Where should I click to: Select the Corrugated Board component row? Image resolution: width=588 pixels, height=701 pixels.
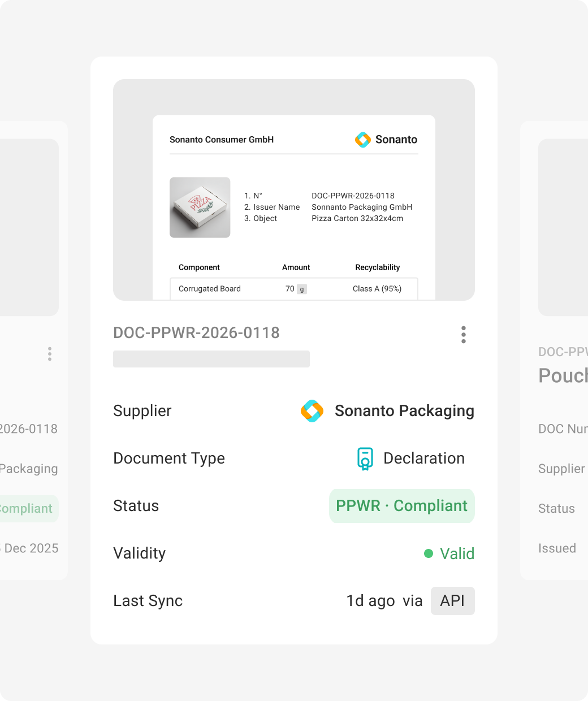(x=293, y=289)
